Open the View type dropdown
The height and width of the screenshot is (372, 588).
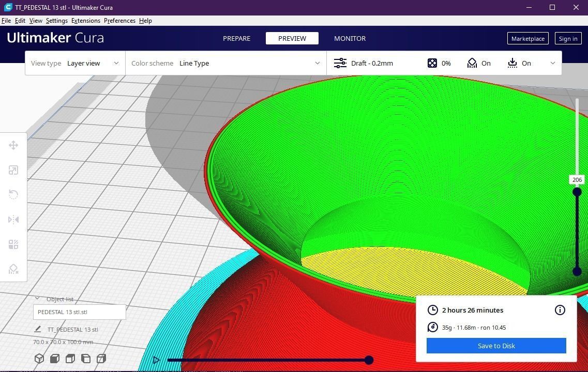(x=75, y=64)
